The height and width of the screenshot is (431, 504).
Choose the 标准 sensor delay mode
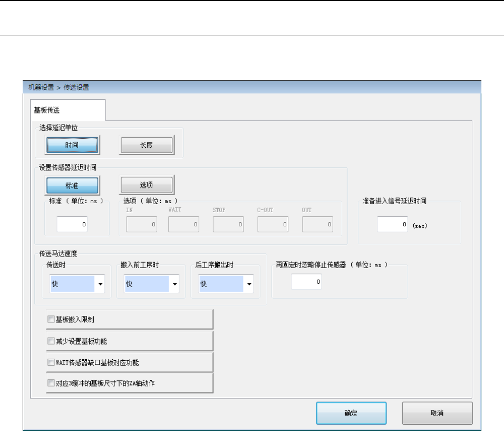click(x=72, y=185)
